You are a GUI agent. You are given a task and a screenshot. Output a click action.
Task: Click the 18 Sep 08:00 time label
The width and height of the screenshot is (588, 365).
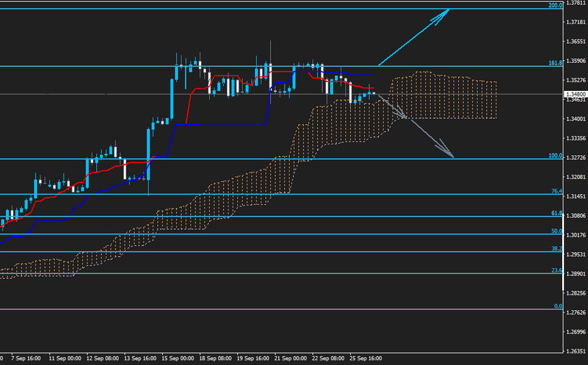(x=215, y=359)
